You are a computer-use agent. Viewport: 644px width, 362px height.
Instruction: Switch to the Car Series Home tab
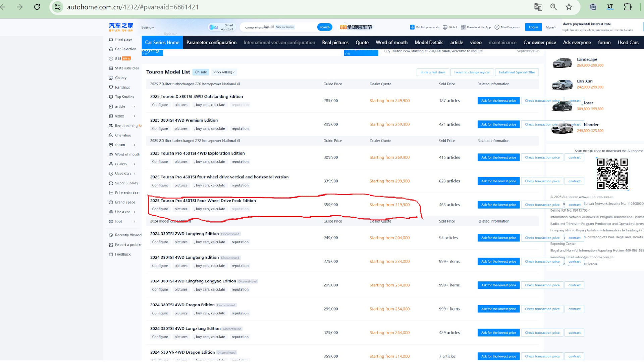coord(162,43)
